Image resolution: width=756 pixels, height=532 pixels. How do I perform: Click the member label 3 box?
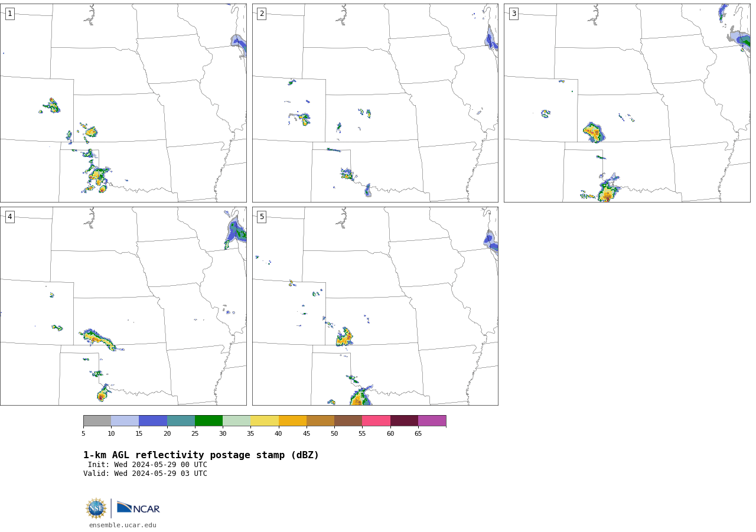point(514,14)
